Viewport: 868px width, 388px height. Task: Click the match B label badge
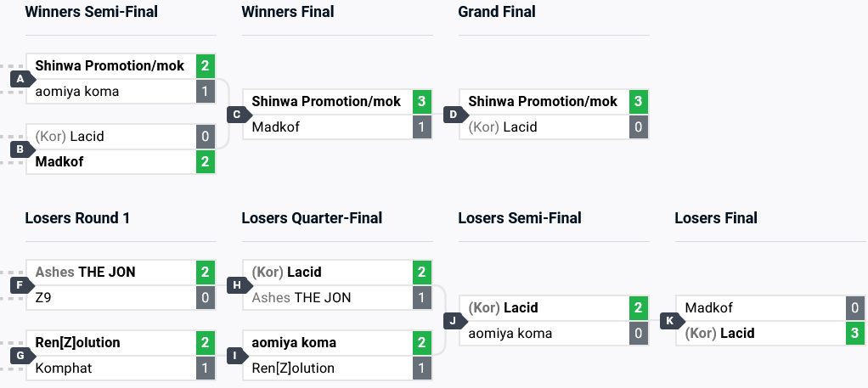click(21, 149)
